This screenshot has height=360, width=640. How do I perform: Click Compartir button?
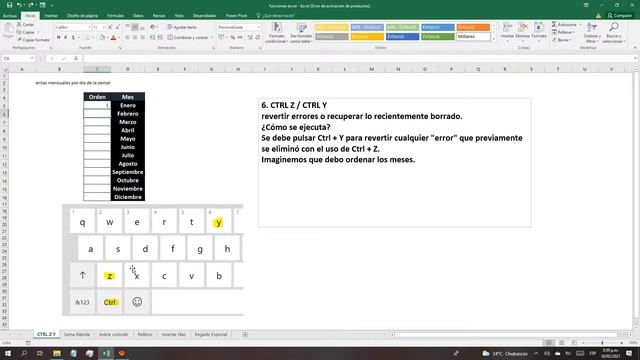click(620, 16)
